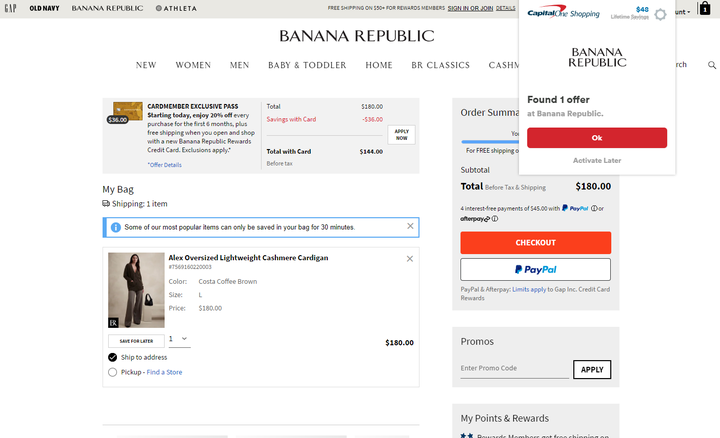The height and width of the screenshot is (438, 720).
Task: Open the Offer Details link
Action: pos(164,165)
